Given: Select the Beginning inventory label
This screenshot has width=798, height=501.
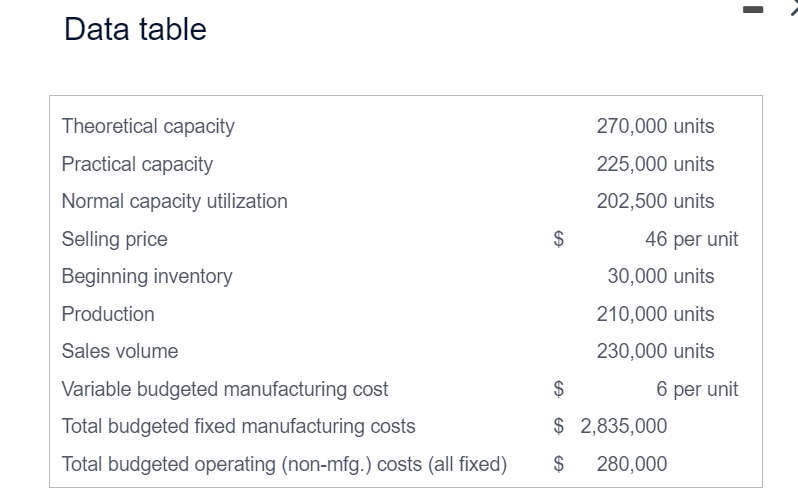Looking at the screenshot, I should click(x=147, y=276).
